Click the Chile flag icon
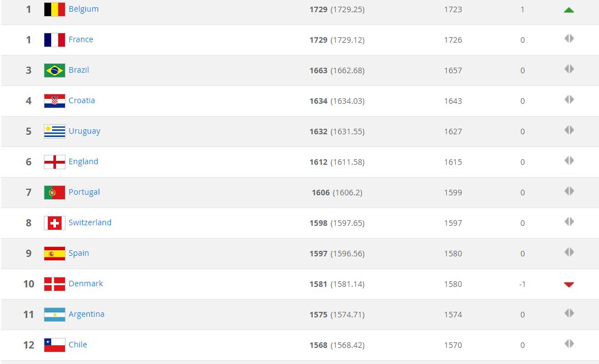This screenshot has height=364, width=599. click(x=54, y=345)
